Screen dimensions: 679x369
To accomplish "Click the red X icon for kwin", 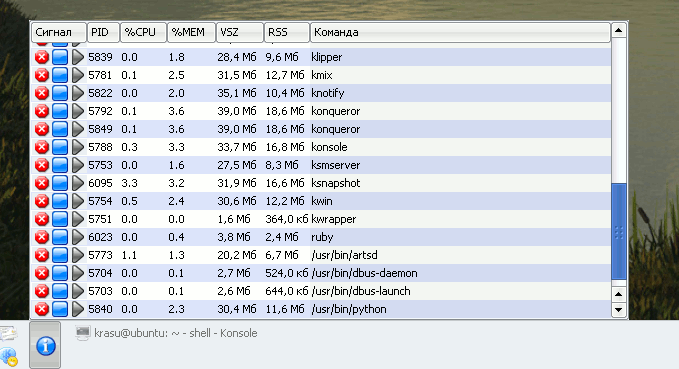I will pyautogui.click(x=42, y=201).
